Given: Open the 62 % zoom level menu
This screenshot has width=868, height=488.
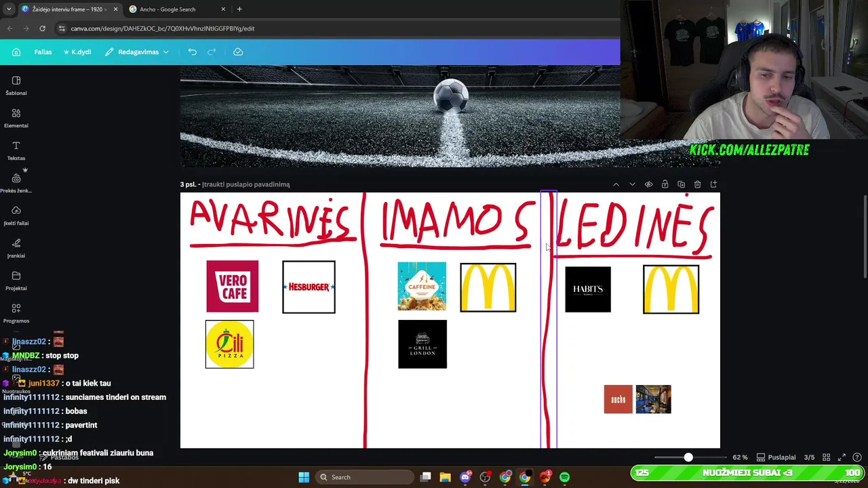Looking at the screenshot, I should pos(740,457).
